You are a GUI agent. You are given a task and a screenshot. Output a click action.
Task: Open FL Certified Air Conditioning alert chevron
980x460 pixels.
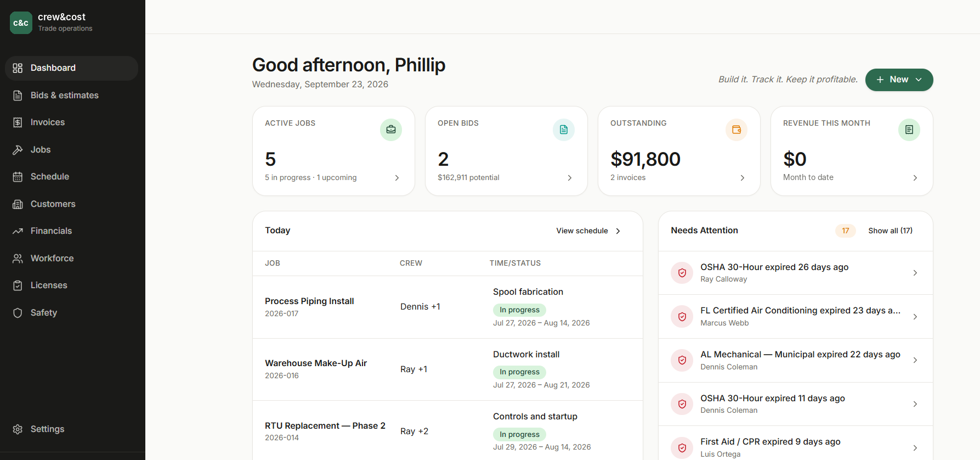(915, 317)
